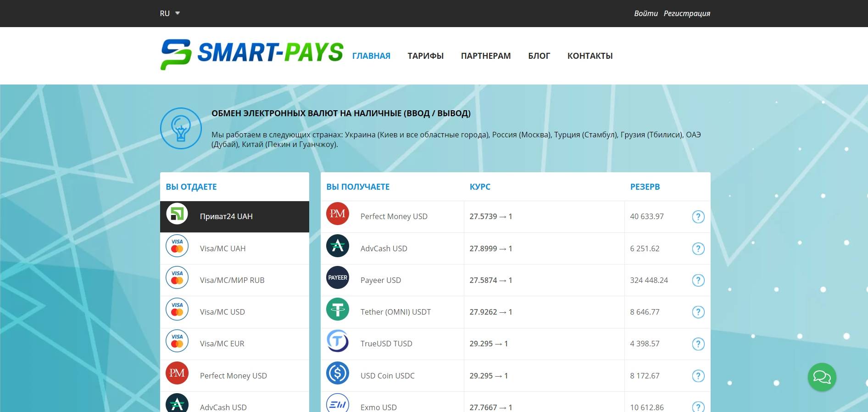Viewport: 868px width, 412px height.
Task: Select Visa/MC USD in give list
Action: click(x=234, y=312)
